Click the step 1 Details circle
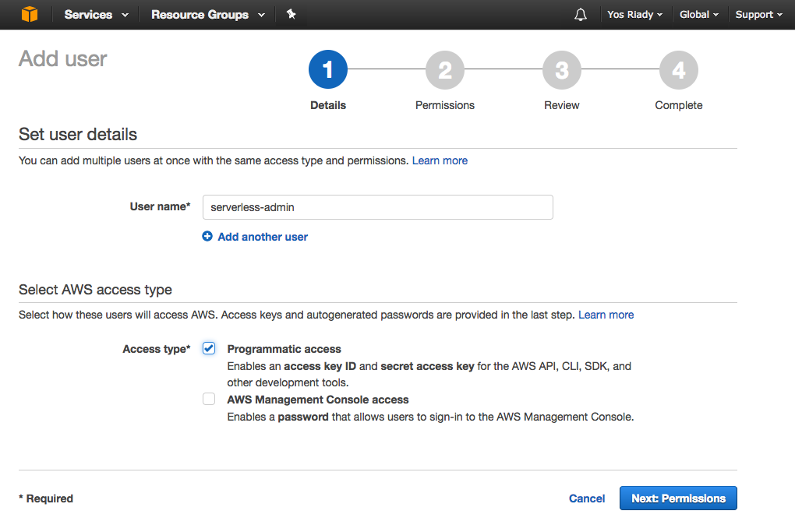795x532 pixels. [x=327, y=71]
